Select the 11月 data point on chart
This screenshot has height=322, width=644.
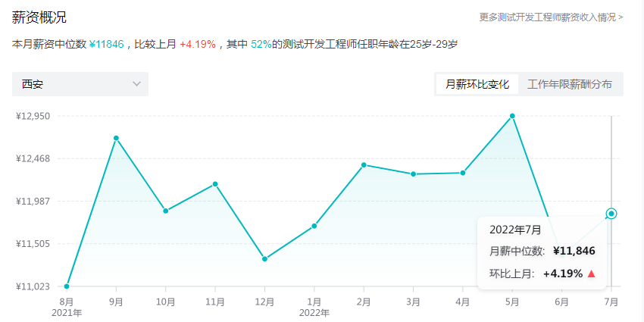(215, 184)
